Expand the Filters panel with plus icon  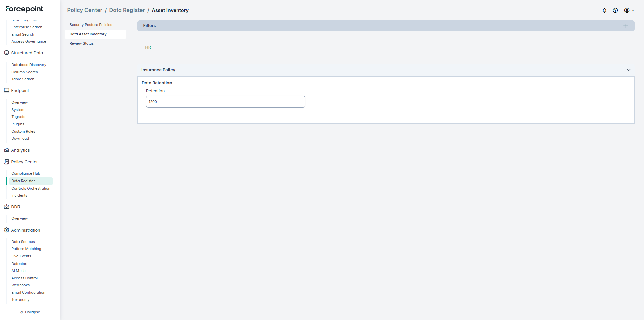point(625,26)
